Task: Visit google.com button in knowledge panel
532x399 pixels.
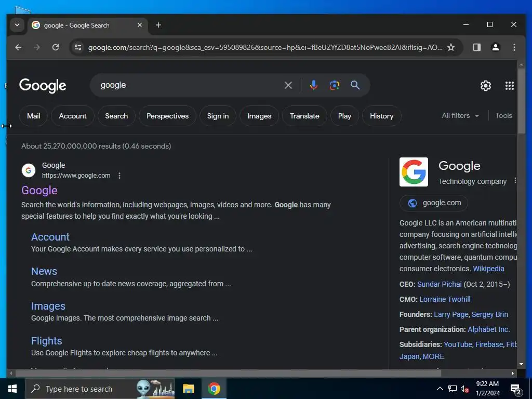Action: (x=434, y=203)
